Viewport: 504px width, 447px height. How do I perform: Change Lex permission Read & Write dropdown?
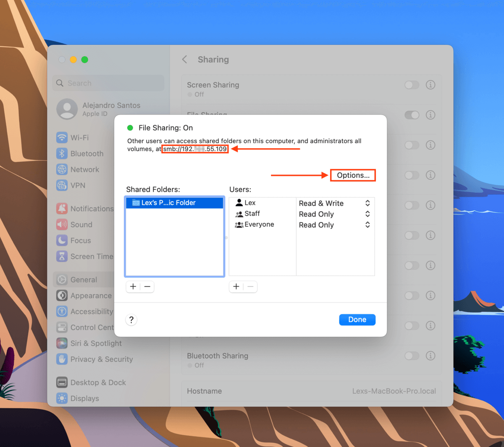pos(335,203)
